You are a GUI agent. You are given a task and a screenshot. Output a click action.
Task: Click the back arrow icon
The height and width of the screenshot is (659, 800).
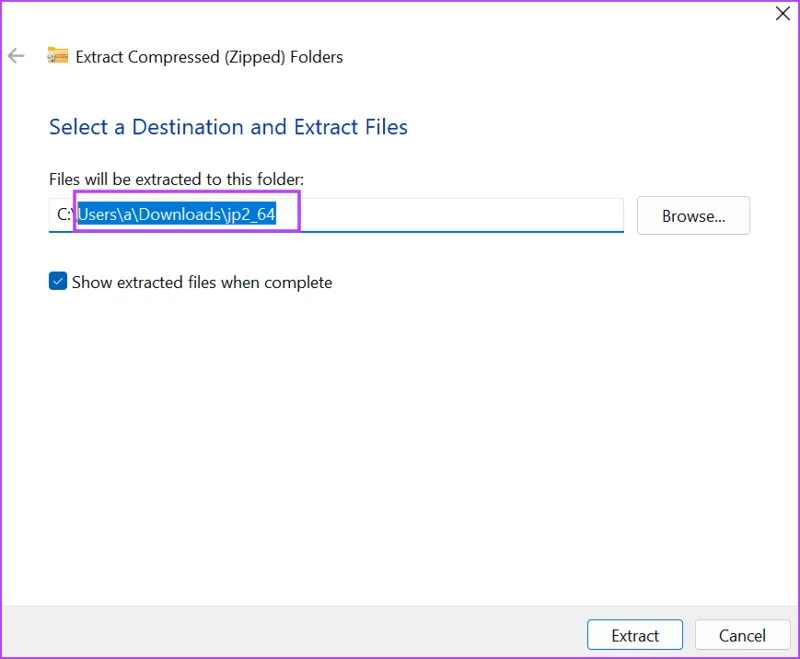[16, 56]
